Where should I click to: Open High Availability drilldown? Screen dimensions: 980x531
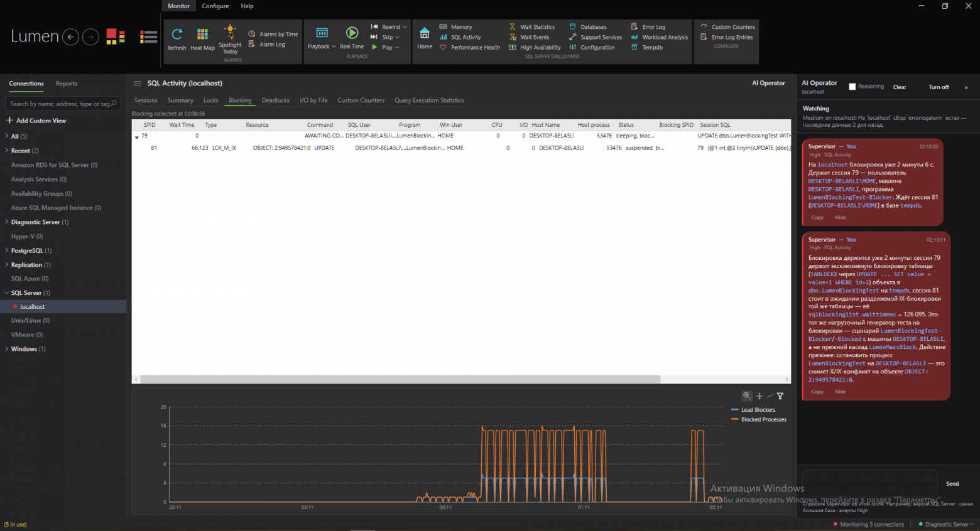coord(535,47)
